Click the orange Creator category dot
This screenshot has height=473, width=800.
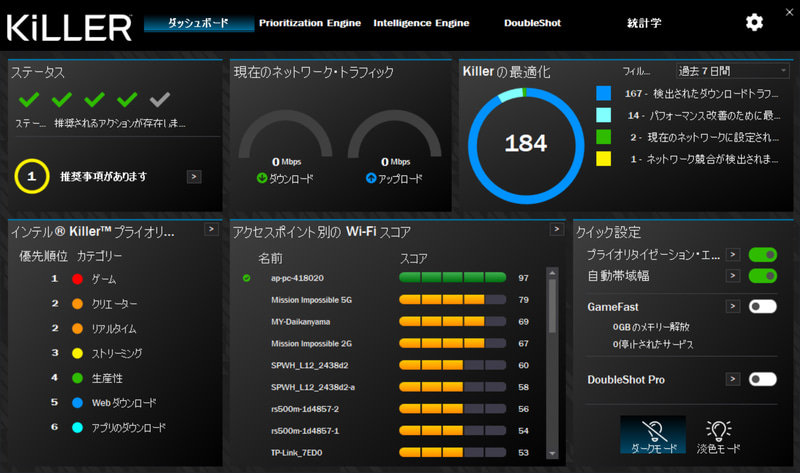click(x=78, y=304)
